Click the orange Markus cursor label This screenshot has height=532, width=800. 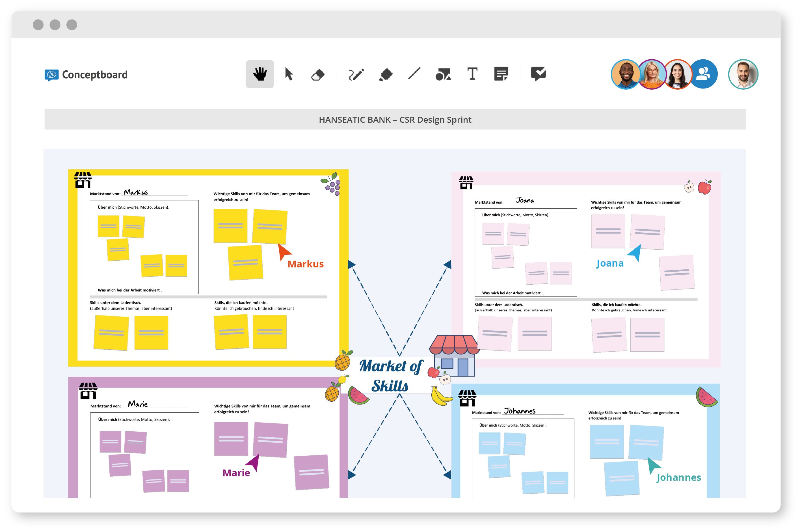click(305, 264)
